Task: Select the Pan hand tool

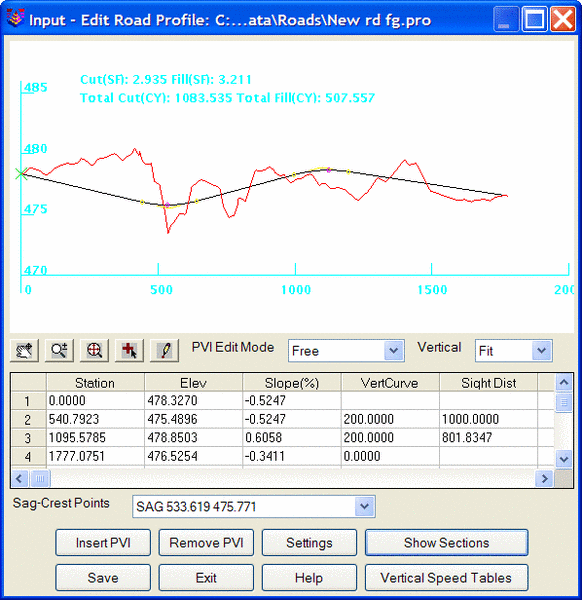Action: [24, 350]
